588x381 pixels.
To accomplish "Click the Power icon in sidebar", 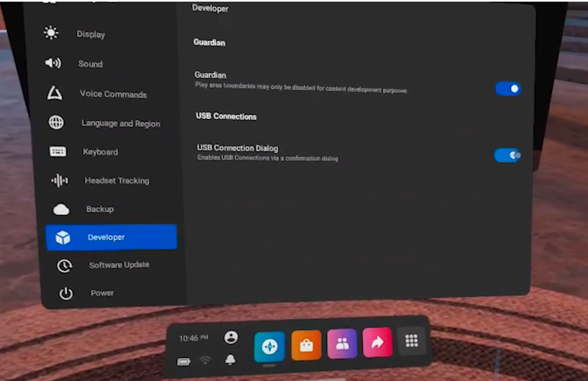I will (66, 293).
